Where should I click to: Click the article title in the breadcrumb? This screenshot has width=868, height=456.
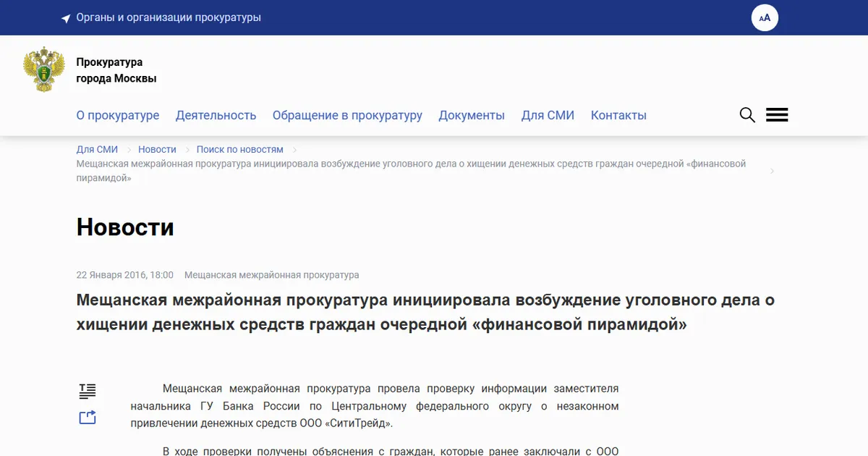tap(411, 171)
